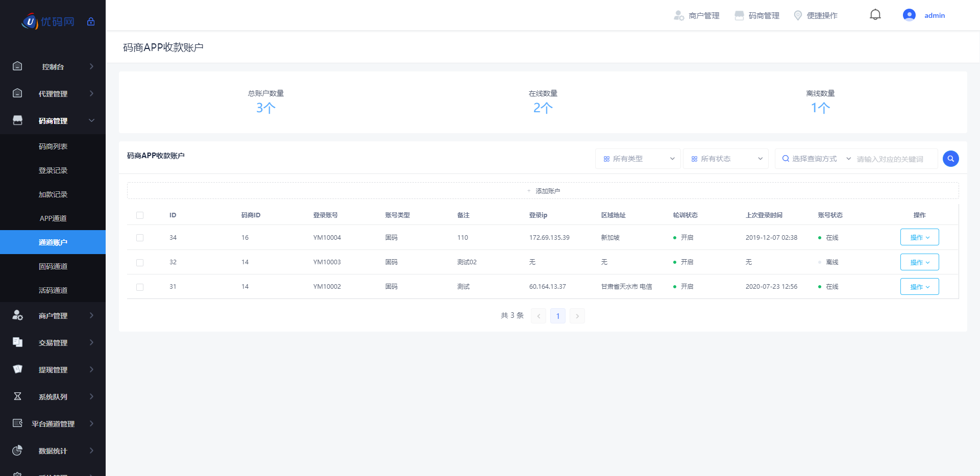Click page number 1 in pagination

pyautogui.click(x=557, y=316)
